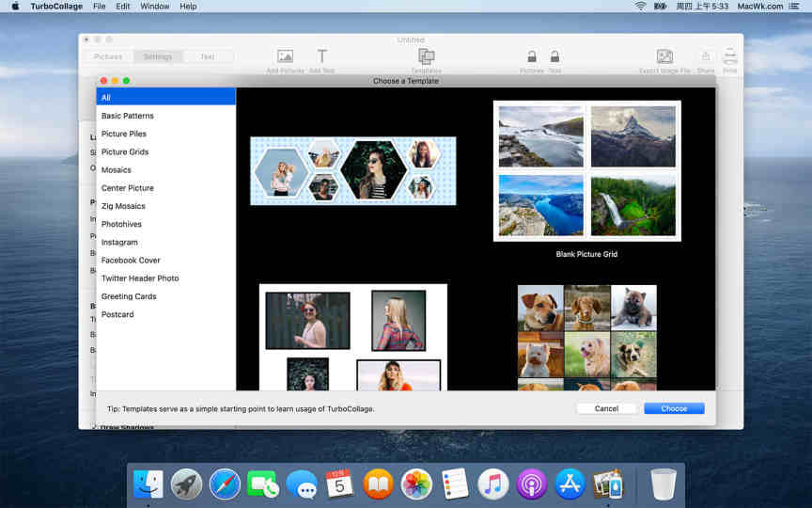
Task: Toggle the Text lock icon
Action: tap(554, 56)
